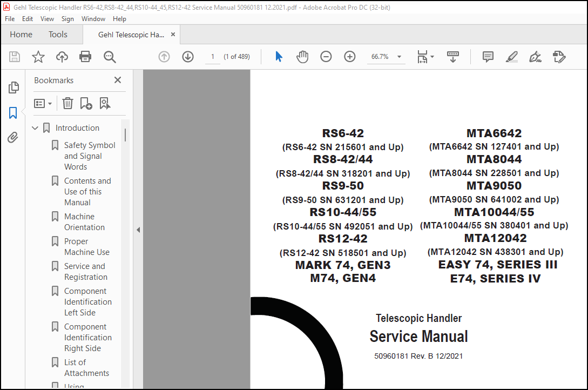Click the Service Manual title text
The height and width of the screenshot is (390, 588).
pos(418,336)
